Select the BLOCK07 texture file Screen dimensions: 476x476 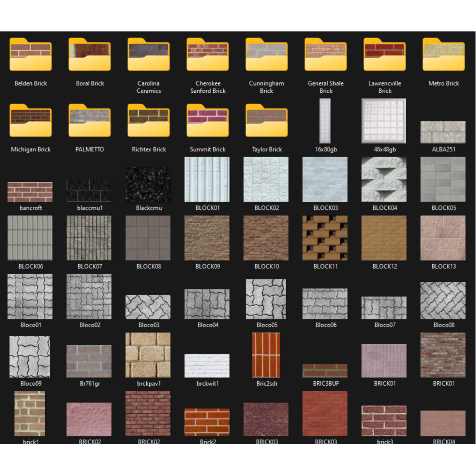89,238
